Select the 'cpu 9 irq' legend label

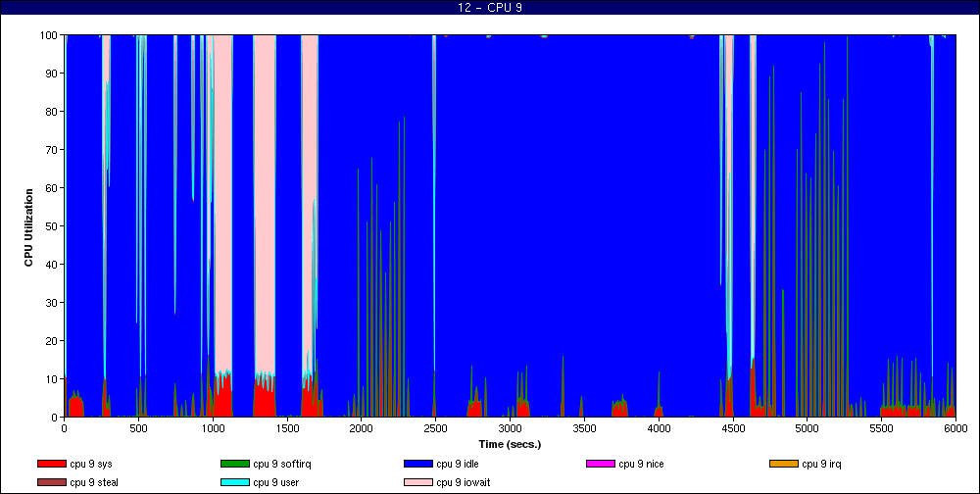tap(822, 464)
